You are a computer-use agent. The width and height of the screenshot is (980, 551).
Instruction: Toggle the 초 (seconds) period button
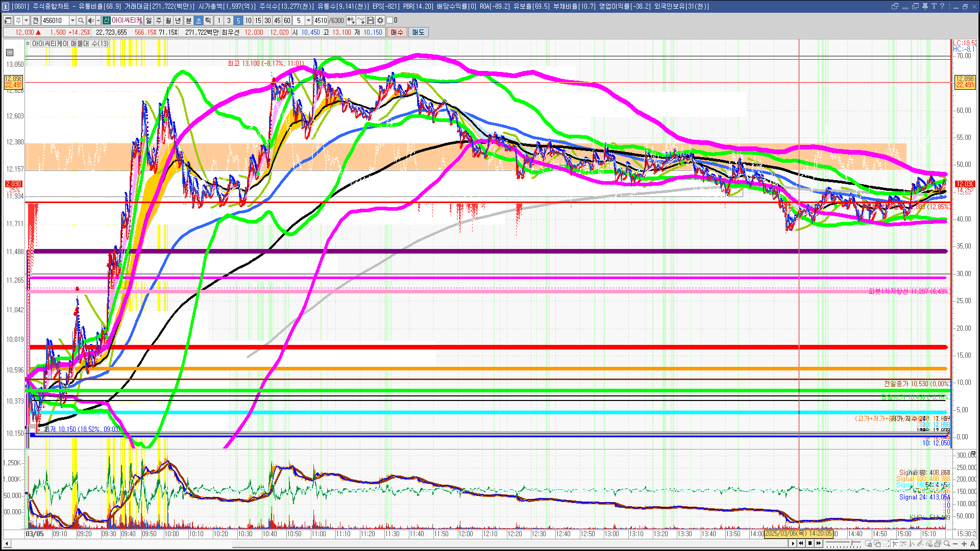coord(199,20)
